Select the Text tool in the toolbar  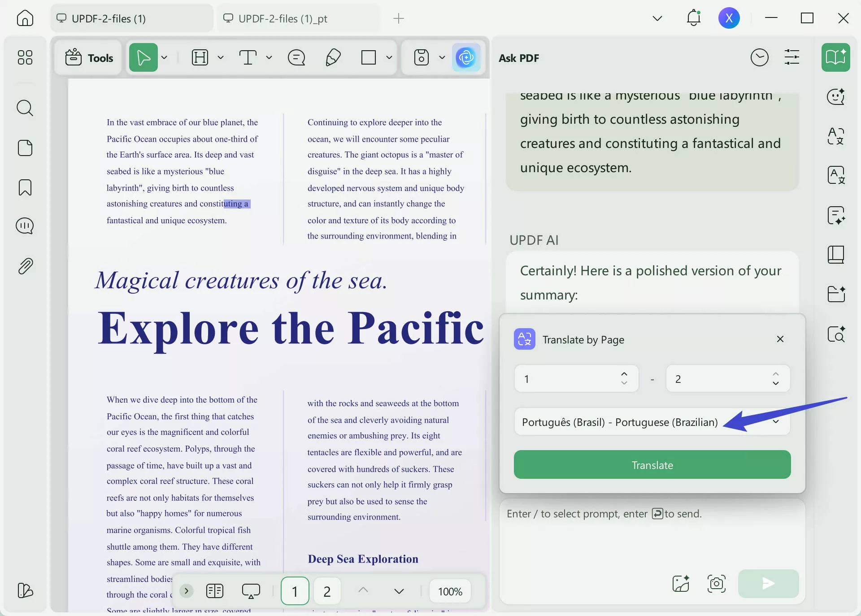248,57
